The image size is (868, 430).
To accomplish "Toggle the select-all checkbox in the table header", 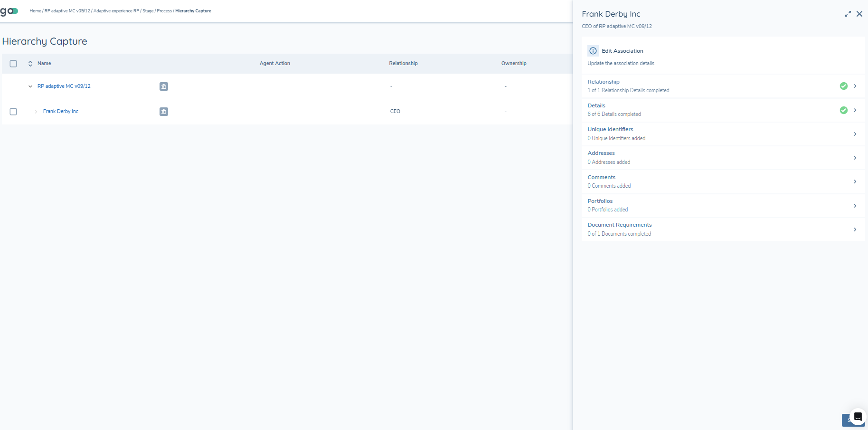I will 13,64.
